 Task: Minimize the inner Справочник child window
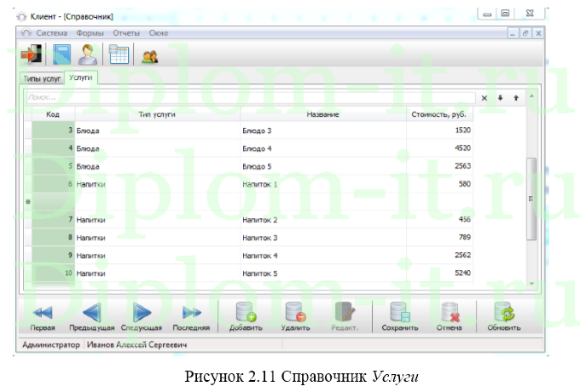pos(513,33)
